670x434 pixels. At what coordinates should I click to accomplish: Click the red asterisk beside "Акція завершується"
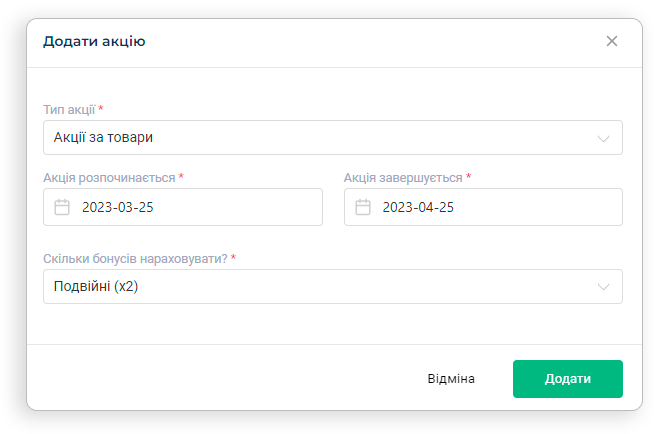[x=468, y=177]
